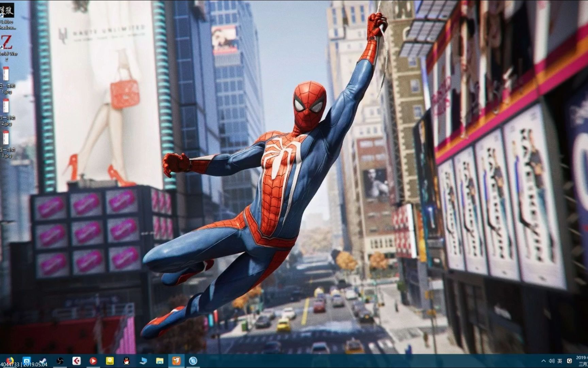Open the Cubase icon in the taskbar
This screenshot has width=588, height=368.
pos(76,361)
